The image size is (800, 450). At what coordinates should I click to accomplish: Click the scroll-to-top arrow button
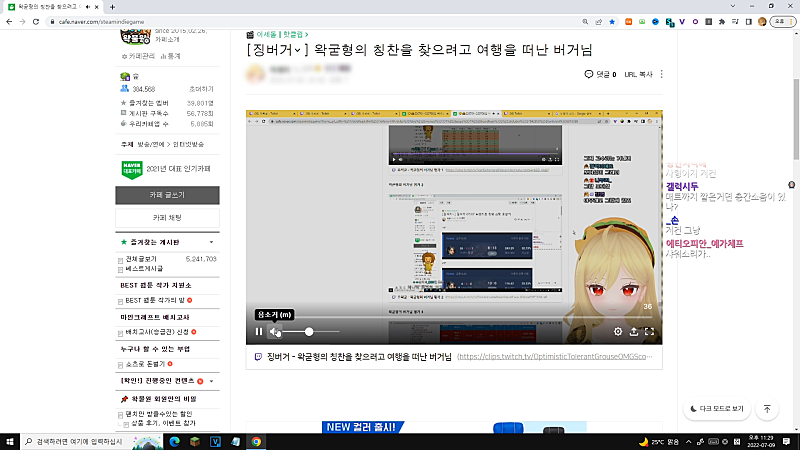tap(767, 409)
